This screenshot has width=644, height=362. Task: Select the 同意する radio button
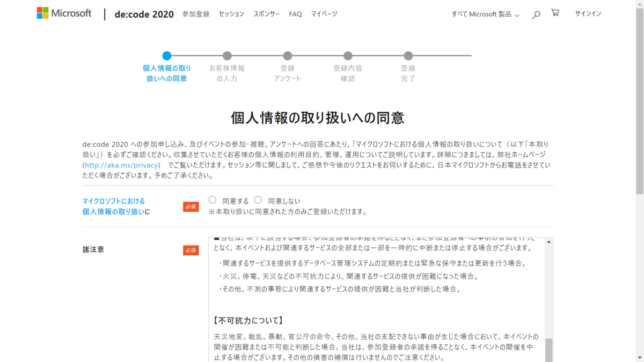click(213, 200)
